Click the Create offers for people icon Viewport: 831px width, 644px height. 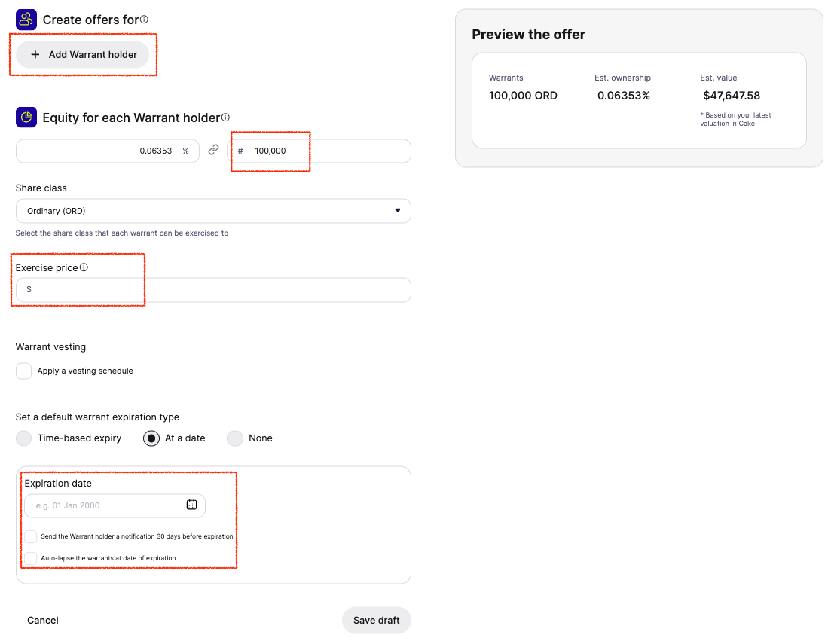point(26,20)
